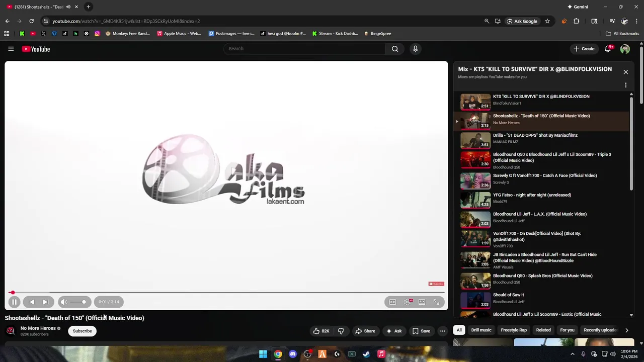Viewport: 644px width, 362px height.
Task: Select the Related chip
Action: (x=543, y=330)
